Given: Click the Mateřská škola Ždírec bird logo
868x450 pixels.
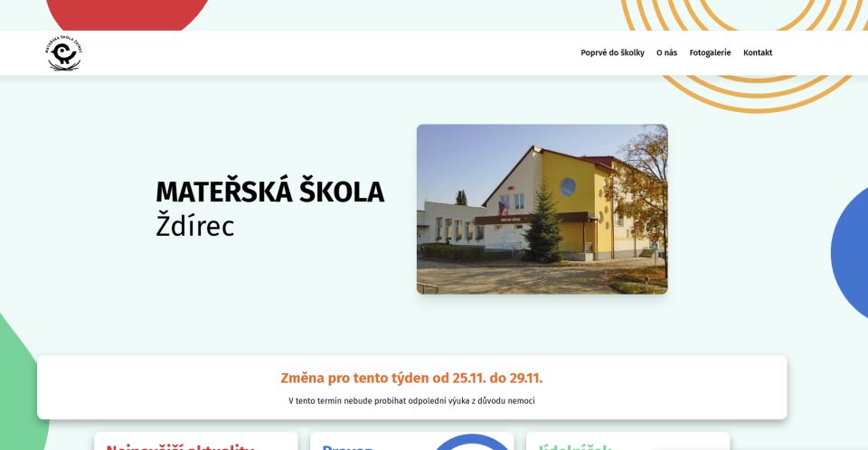Looking at the screenshot, I should click(63, 53).
